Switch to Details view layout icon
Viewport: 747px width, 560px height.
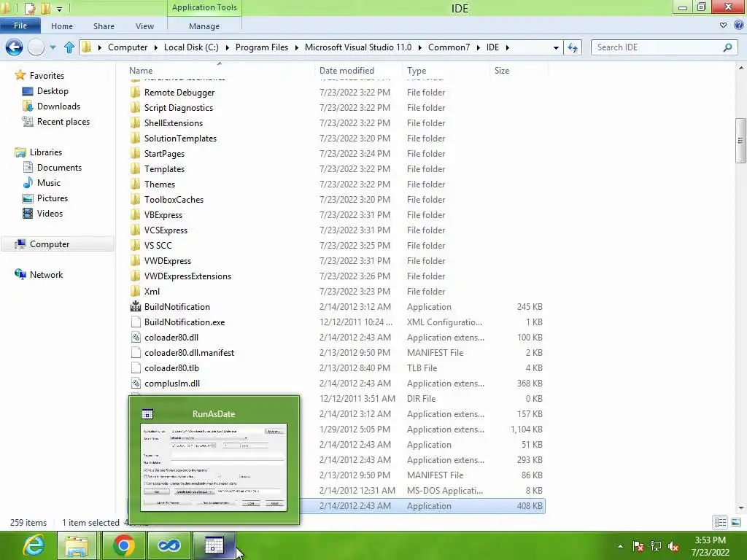720,522
